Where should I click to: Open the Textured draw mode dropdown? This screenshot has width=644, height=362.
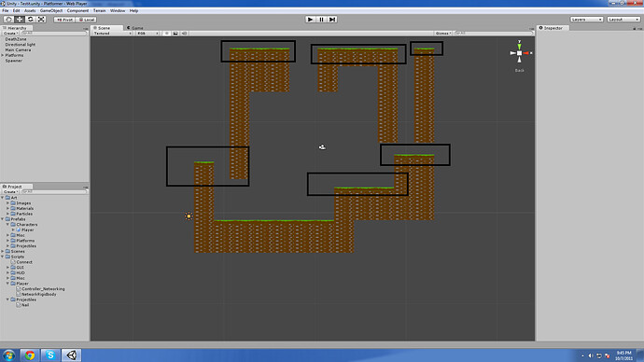tap(112, 34)
